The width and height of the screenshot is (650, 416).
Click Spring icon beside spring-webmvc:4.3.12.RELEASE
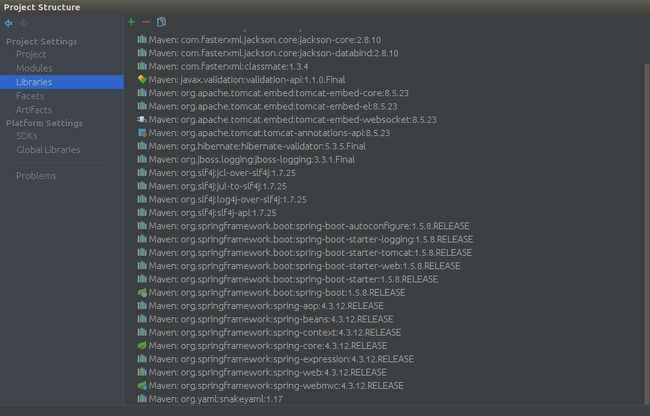pyautogui.click(x=142, y=385)
